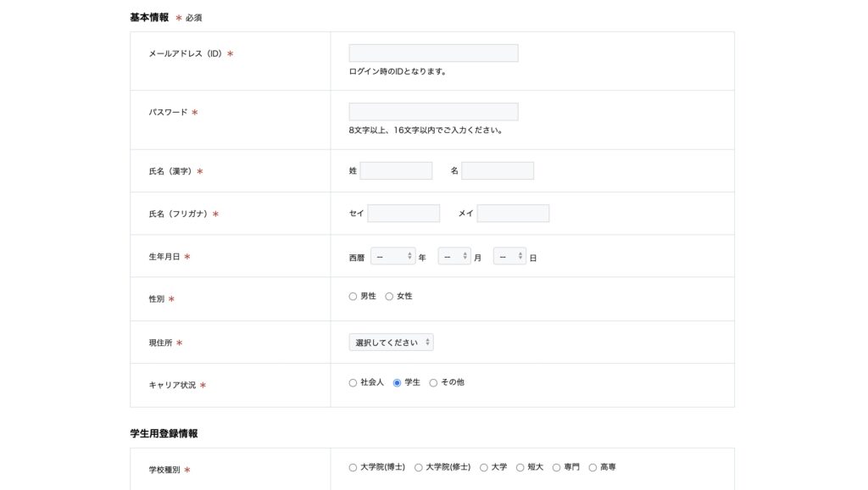Choose その他 for career status
Image resolution: width=868 pixels, height=490 pixels.
(x=434, y=383)
